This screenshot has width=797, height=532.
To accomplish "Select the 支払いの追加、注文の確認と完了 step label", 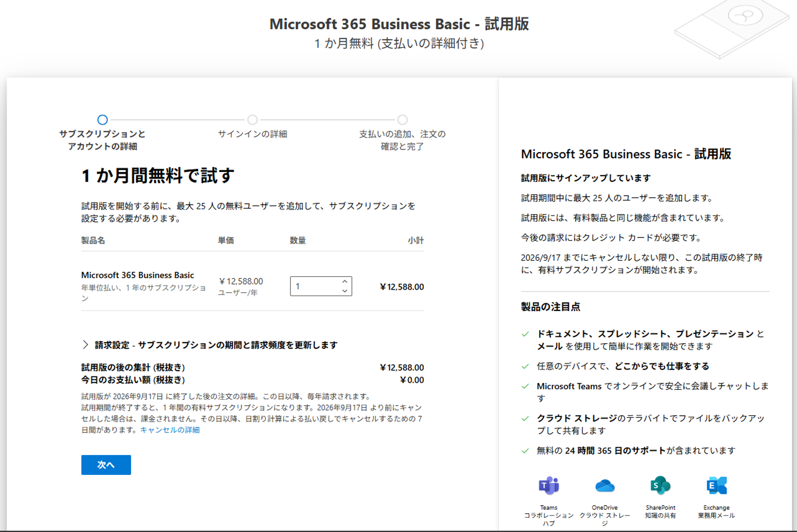I will (402, 140).
